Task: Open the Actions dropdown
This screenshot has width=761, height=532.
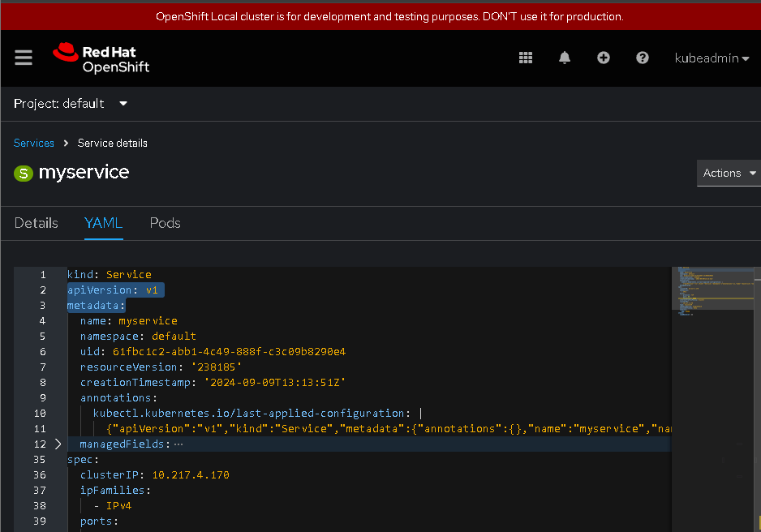Action: 729,173
